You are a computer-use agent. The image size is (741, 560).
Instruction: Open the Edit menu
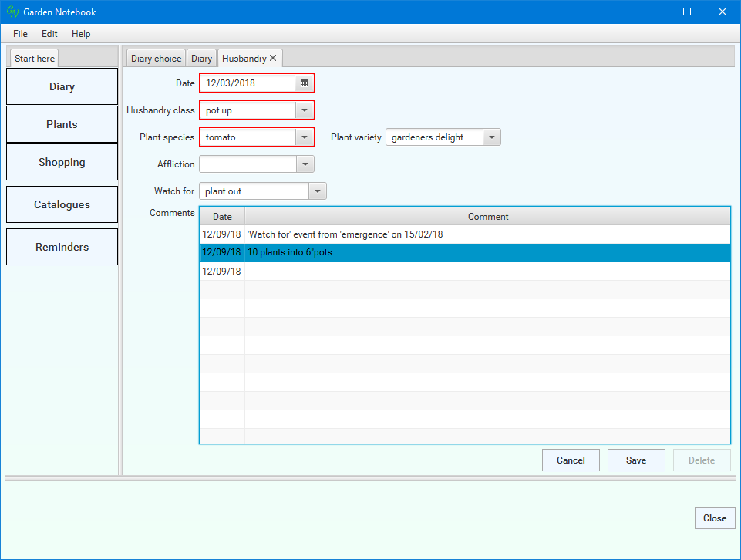tap(49, 34)
